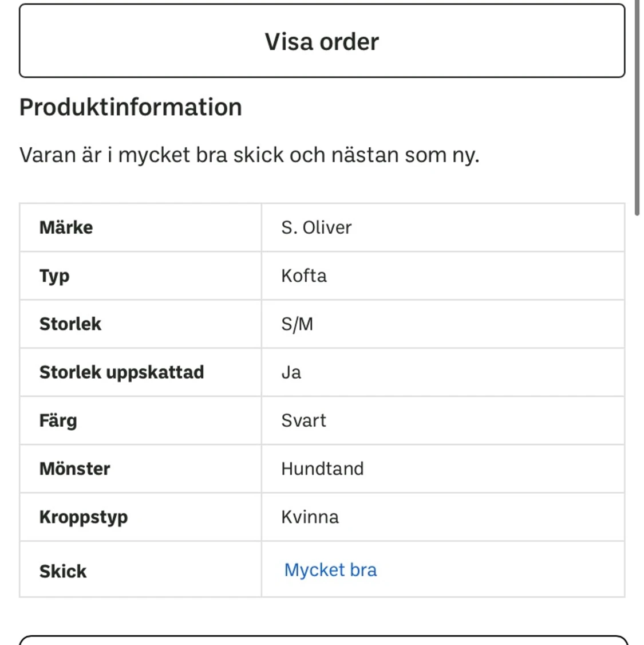Select the Produktinformation heading
Viewport: 644px width, 645px height.
[x=131, y=107]
